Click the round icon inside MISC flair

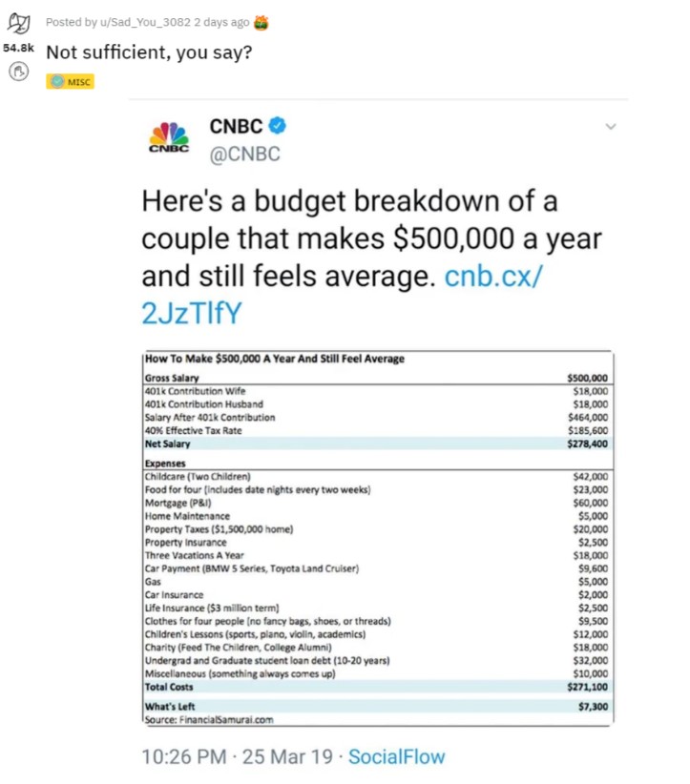pyautogui.click(x=57, y=81)
